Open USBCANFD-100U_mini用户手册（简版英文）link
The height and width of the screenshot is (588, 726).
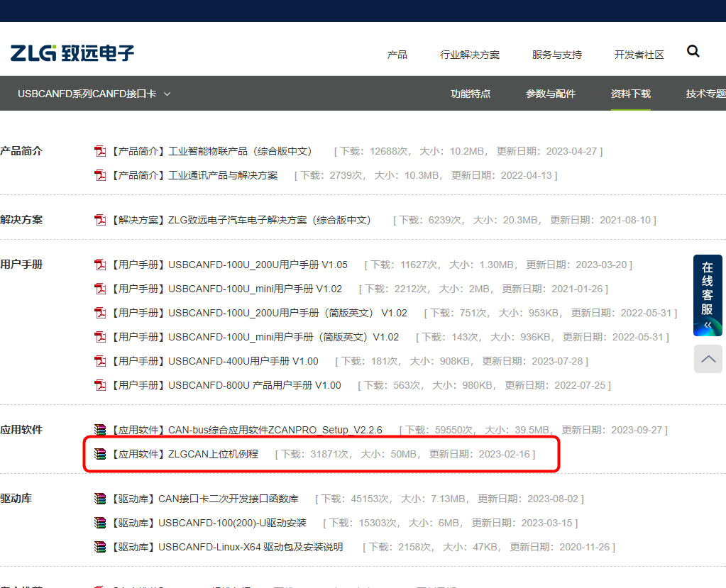[x=255, y=337]
